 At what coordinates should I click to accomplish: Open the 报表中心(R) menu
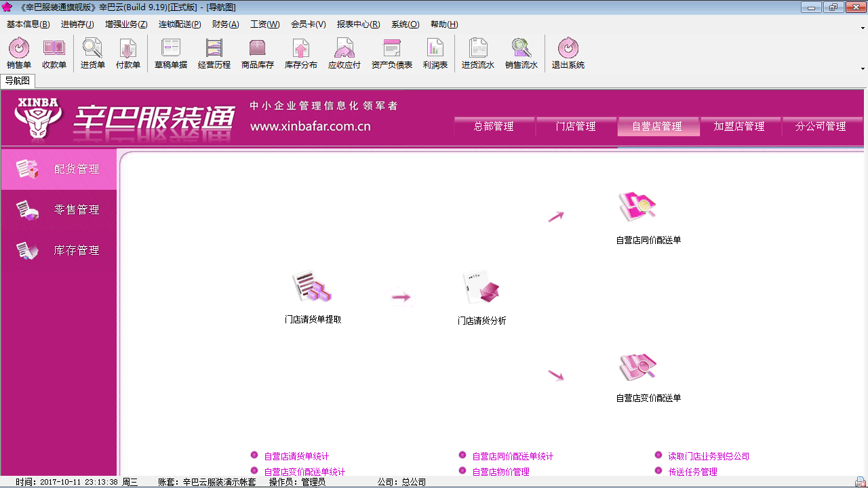359,24
